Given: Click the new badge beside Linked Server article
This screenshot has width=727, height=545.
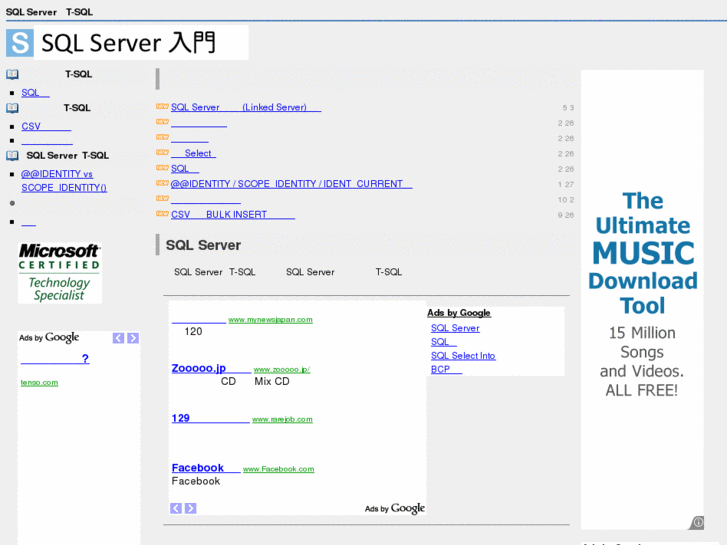Looking at the screenshot, I should tap(162, 107).
